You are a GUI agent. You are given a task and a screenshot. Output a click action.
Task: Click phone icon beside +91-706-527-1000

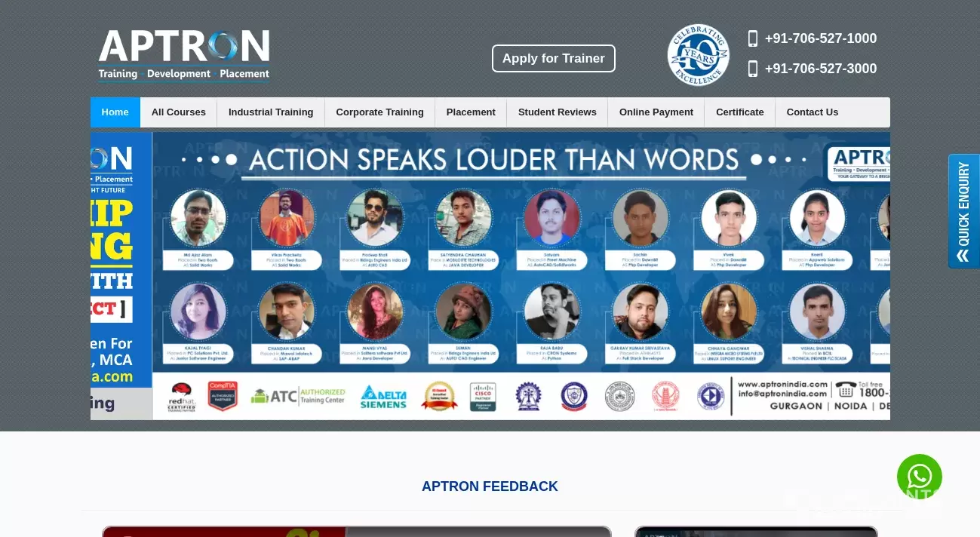point(752,38)
